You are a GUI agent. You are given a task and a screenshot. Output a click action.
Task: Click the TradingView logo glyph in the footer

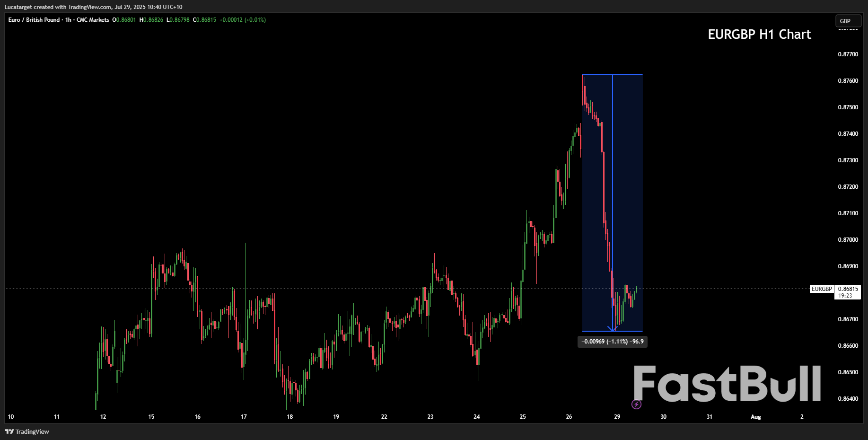coord(9,431)
